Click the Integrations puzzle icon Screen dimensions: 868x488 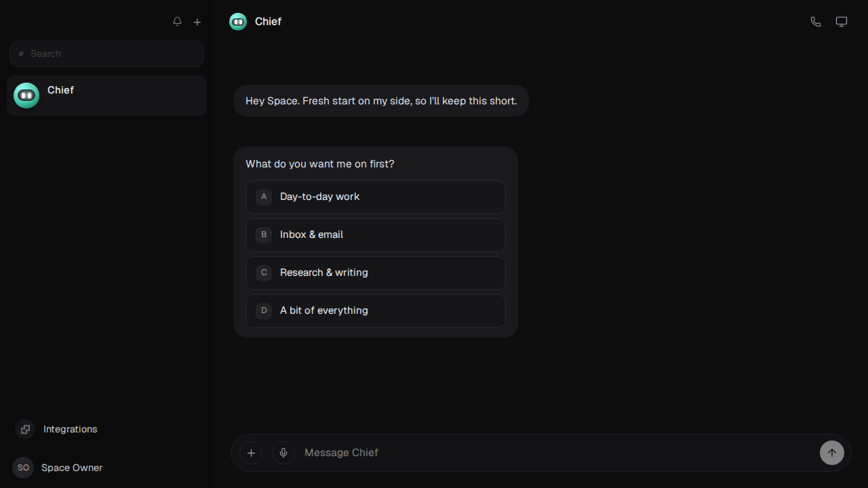25,429
